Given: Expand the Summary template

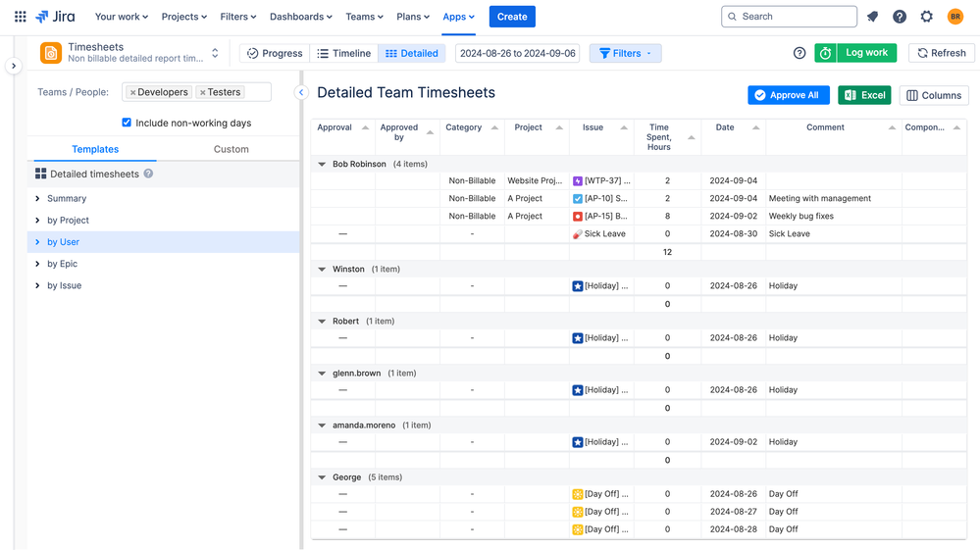Looking at the screenshot, I should pos(38,198).
